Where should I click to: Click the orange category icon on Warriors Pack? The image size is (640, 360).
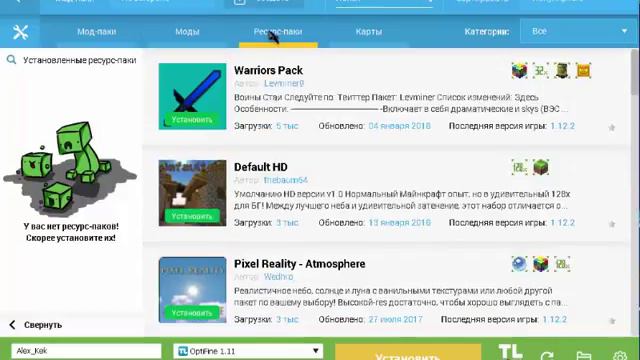(x=583, y=71)
